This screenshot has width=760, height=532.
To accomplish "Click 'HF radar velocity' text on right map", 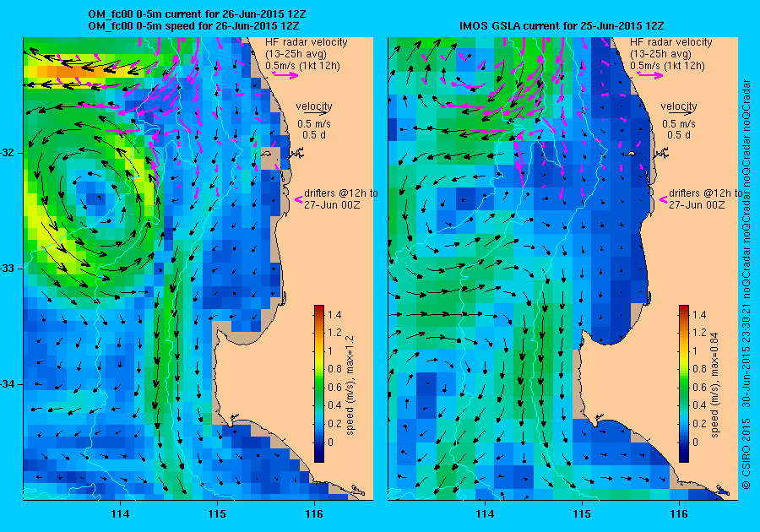I will pyautogui.click(x=671, y=42).
